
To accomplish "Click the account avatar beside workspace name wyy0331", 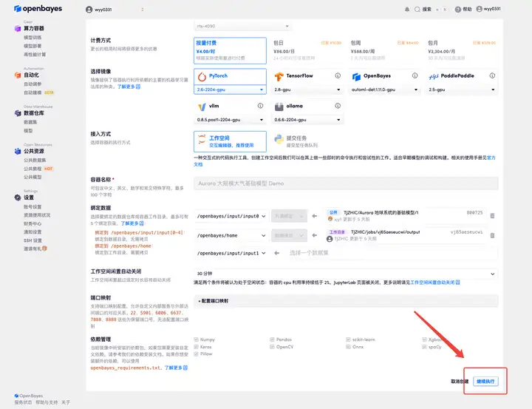I will [x=89, y=10].
